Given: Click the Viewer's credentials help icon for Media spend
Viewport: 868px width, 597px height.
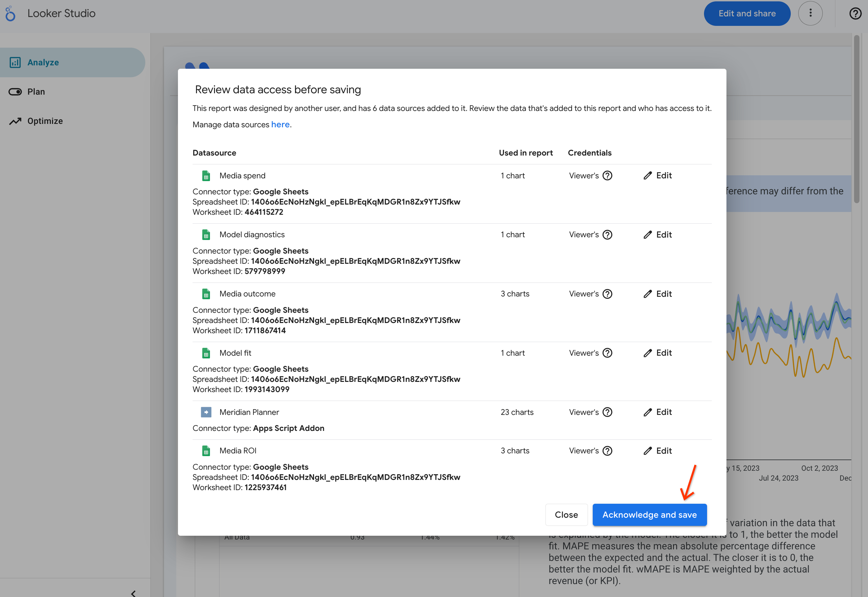Looking at the screenshot, I should (x=607, y=175).
